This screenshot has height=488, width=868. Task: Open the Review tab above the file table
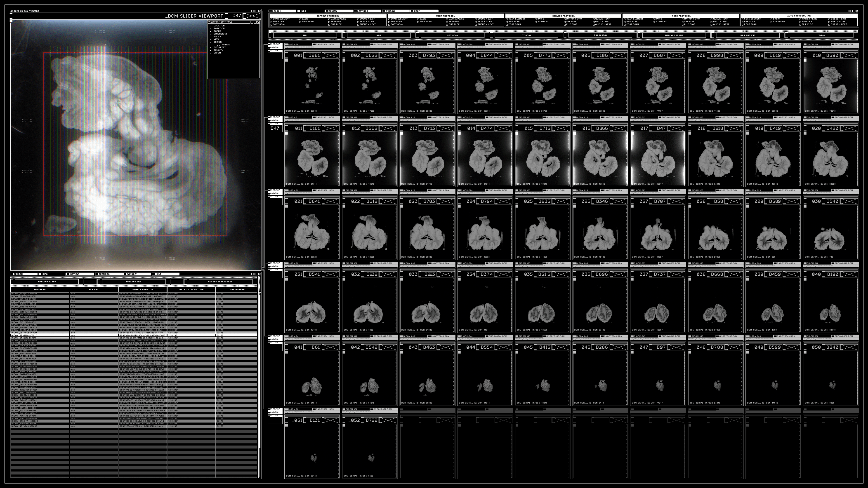tap(74, 274)
